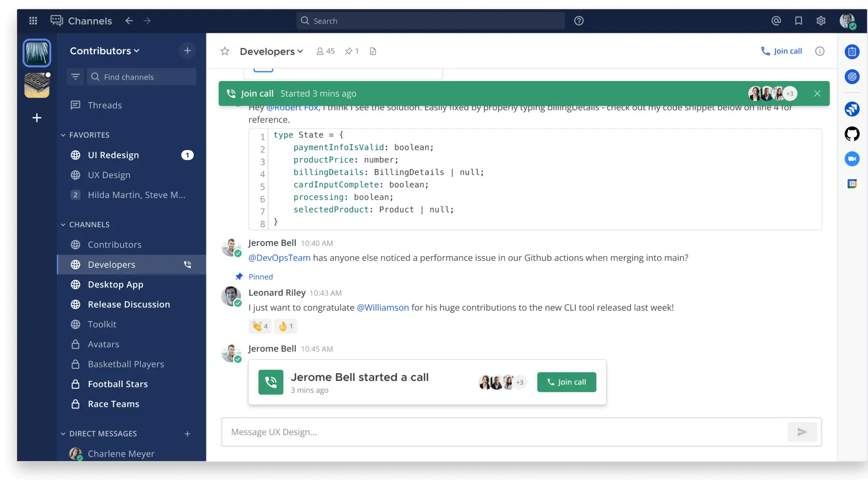Open the GitHub integration icon

tap(852, 134)
